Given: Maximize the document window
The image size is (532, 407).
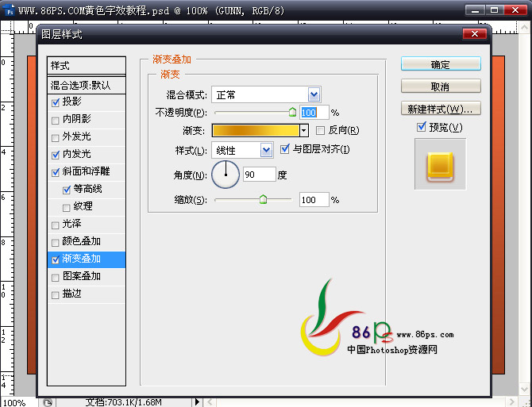Looking at the screenshot, I should (x=495, y=10).
